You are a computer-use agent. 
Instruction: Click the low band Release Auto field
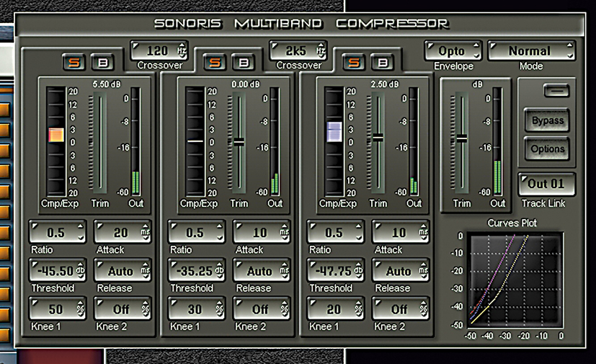123,271
